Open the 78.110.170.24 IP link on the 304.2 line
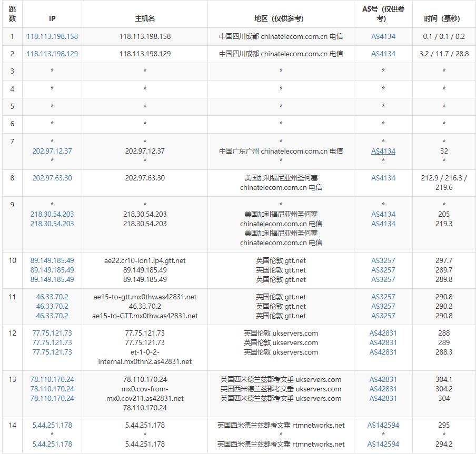The image size is (476, 454). pyautogui.click(x=52, y=389)
